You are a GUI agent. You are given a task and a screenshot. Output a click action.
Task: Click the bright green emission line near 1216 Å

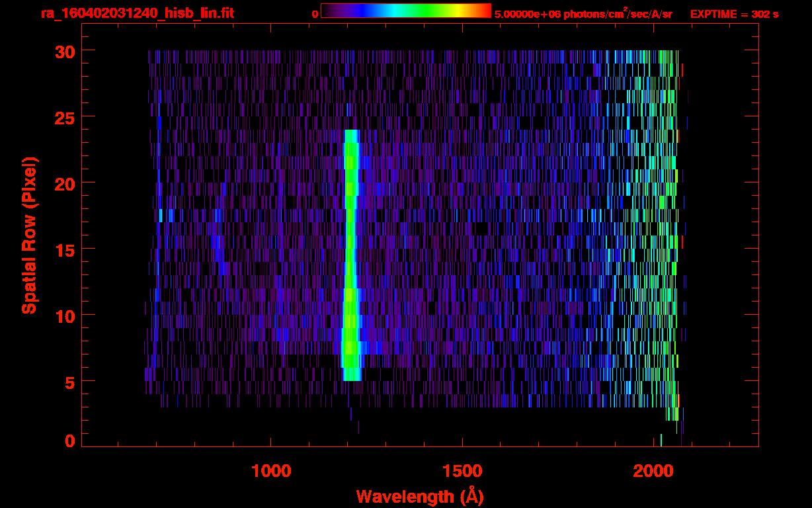point(351,255)
